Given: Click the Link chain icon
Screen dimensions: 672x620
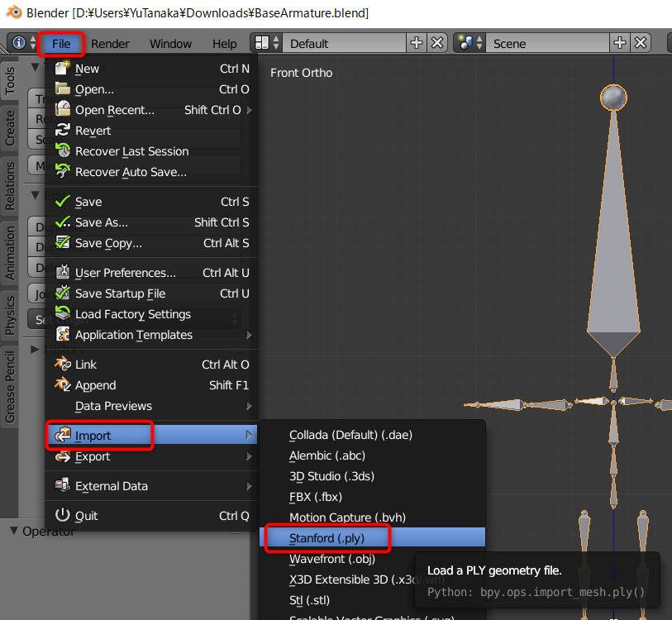Looking at the screenshot, I should tap(63, 364).
